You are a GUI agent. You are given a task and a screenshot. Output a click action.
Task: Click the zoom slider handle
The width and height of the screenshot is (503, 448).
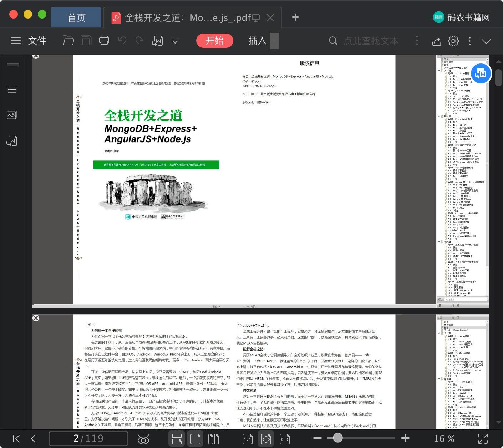click(337, 438)
